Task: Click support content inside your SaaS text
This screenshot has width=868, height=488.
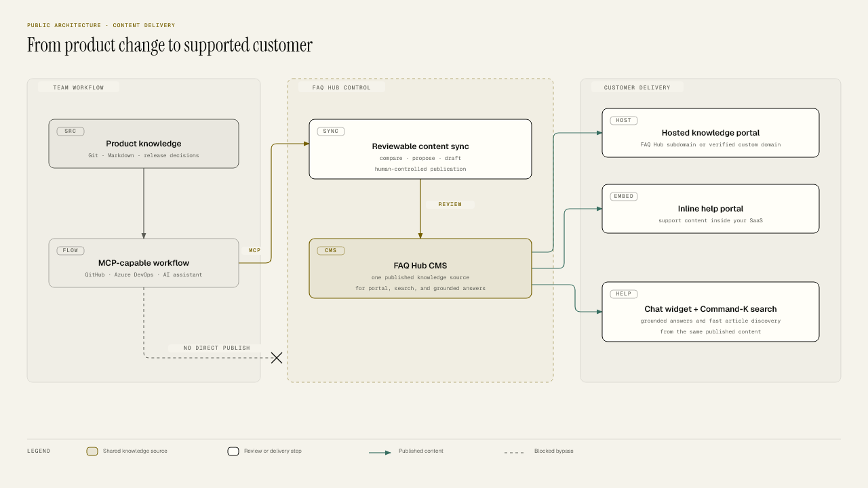Action: (711, 221)
